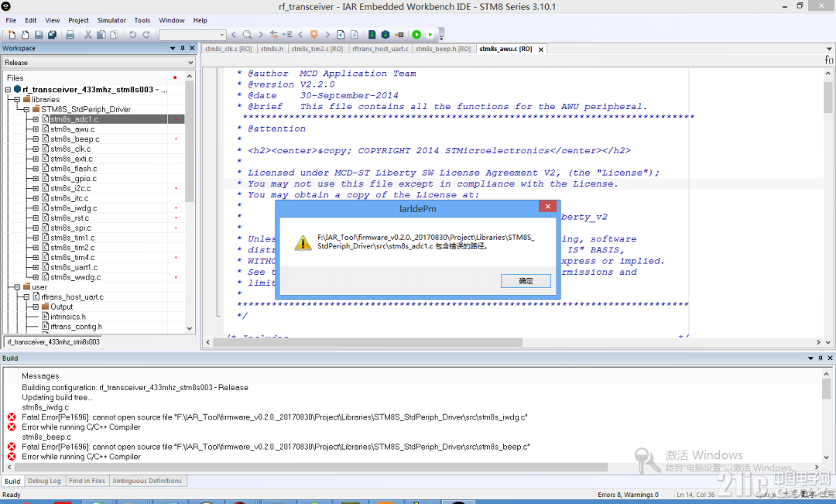
Task: Collapse the user folder node
Action: (x=17, y=287)
